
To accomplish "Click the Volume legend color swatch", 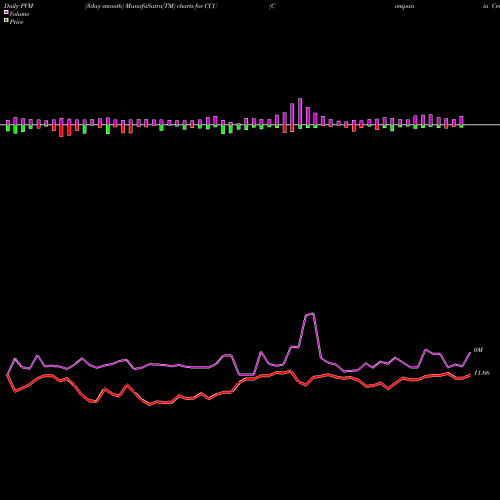I will click(6, 13).
